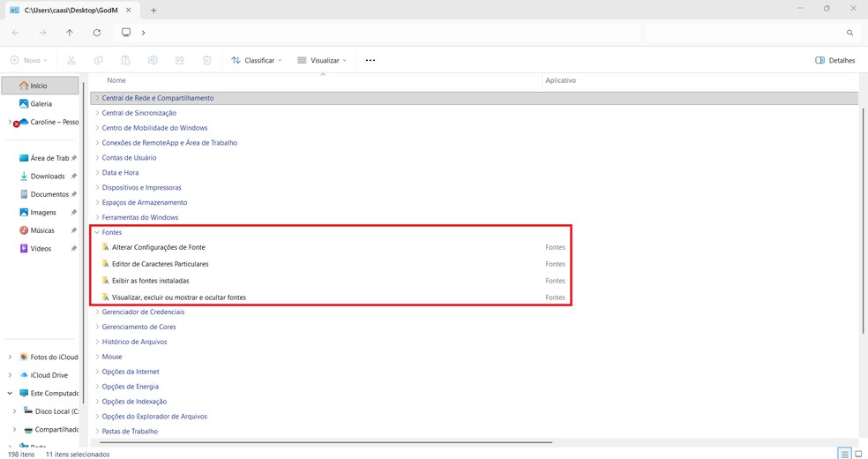The height and width of the screenshot is (459, 868).
Task: Open the three-dot more options menu
Action: [370, 60]
